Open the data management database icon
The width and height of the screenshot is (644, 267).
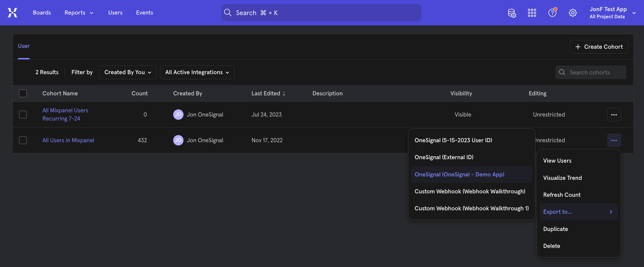pyautogui.click(x=512, y=13)
